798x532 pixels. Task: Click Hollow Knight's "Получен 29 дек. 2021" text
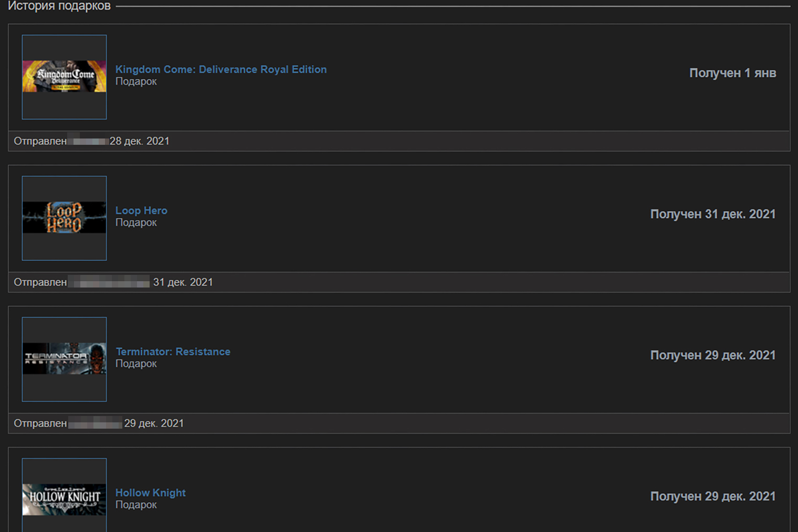[712, 496]
